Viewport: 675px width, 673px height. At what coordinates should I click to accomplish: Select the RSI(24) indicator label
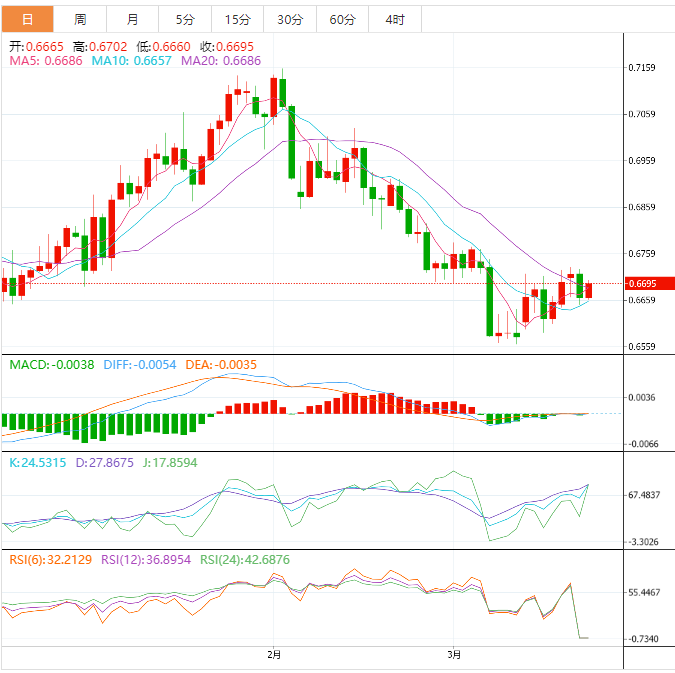click(245, 560)
